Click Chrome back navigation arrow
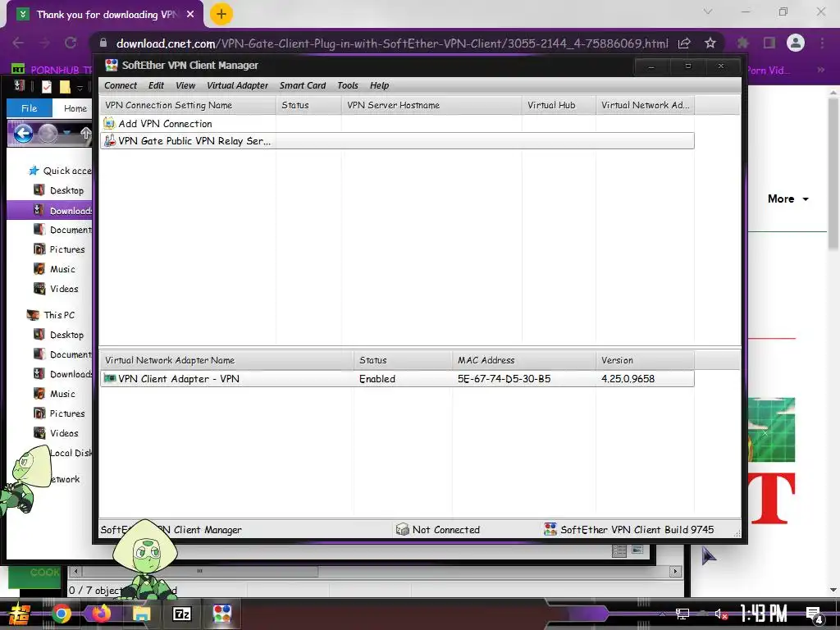 coord(18,43)
